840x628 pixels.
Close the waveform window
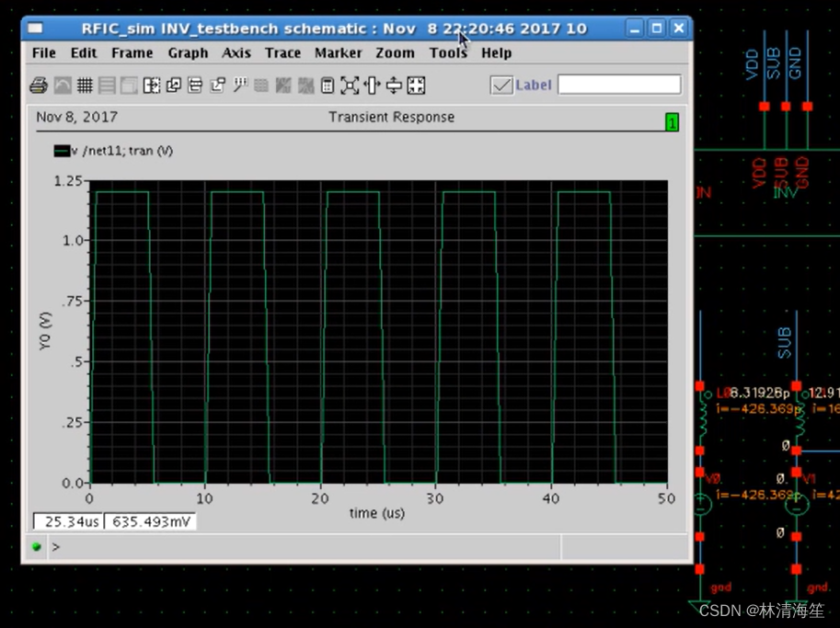(679, 28)
